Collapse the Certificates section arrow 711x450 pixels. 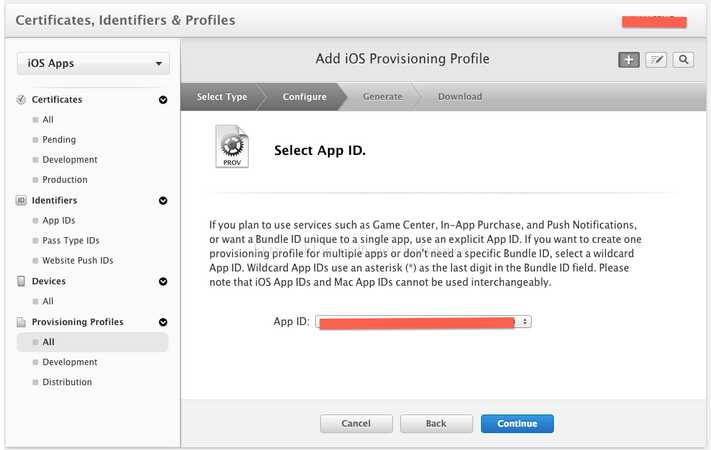tap(163, 100)
